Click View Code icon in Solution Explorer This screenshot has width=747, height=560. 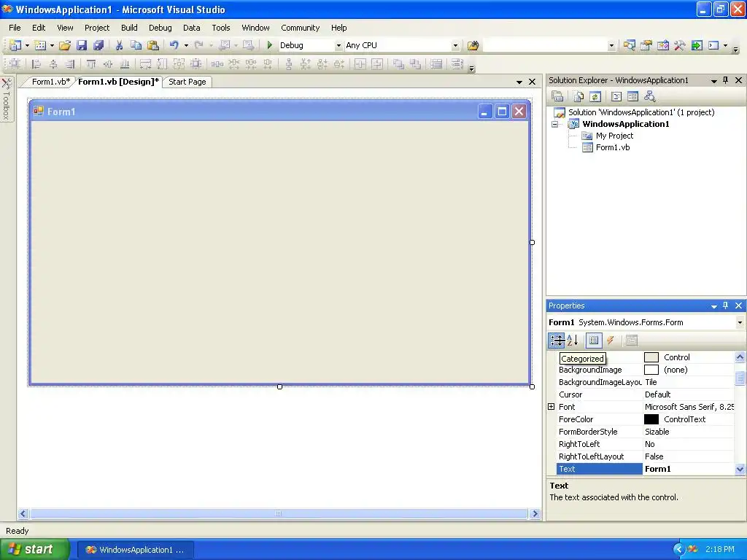coord(616,97)
